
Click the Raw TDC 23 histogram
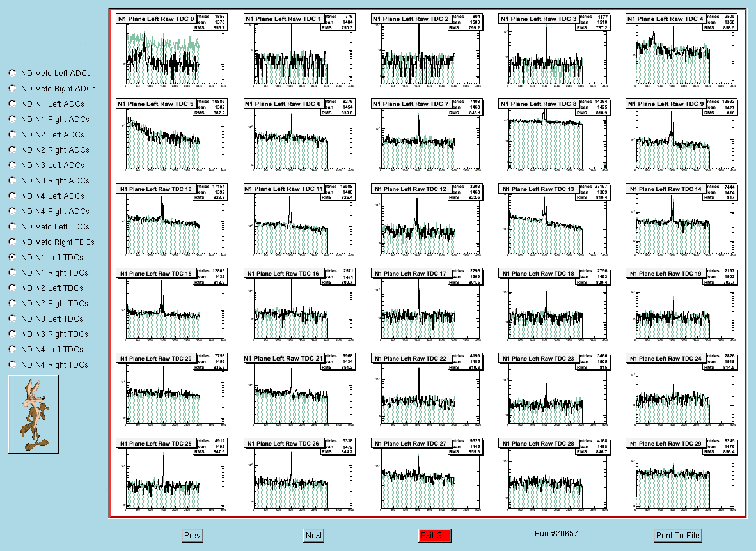tap(554, 391)
